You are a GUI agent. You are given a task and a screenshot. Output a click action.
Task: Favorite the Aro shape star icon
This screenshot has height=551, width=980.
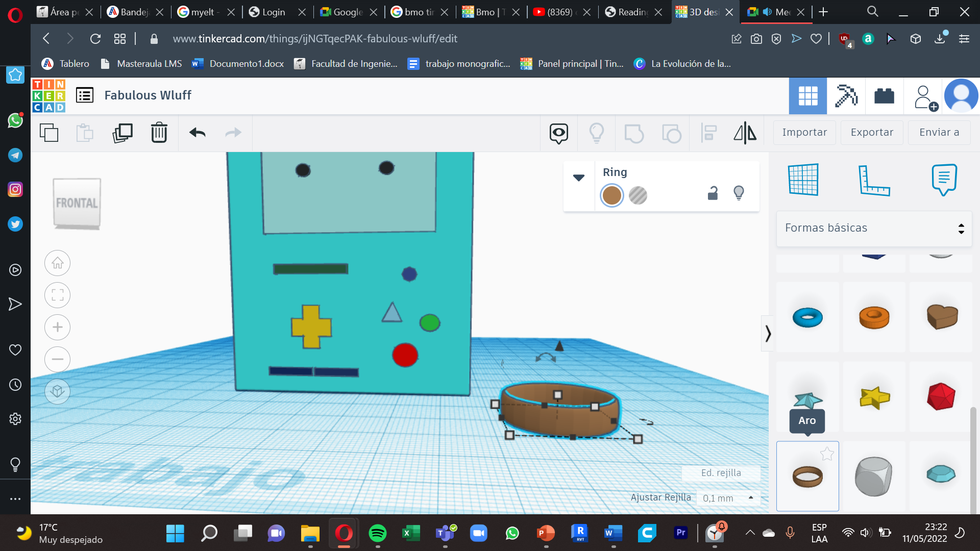827,454
